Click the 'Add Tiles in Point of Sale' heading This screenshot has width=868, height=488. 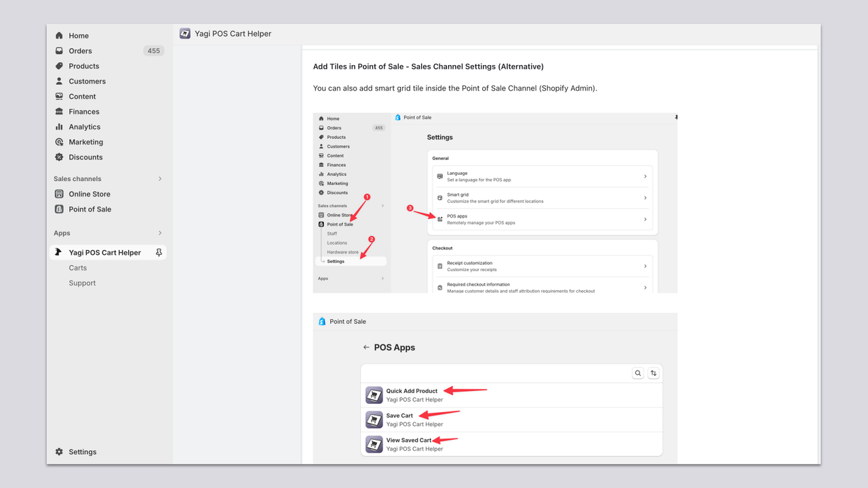click(x=429, y=66)
